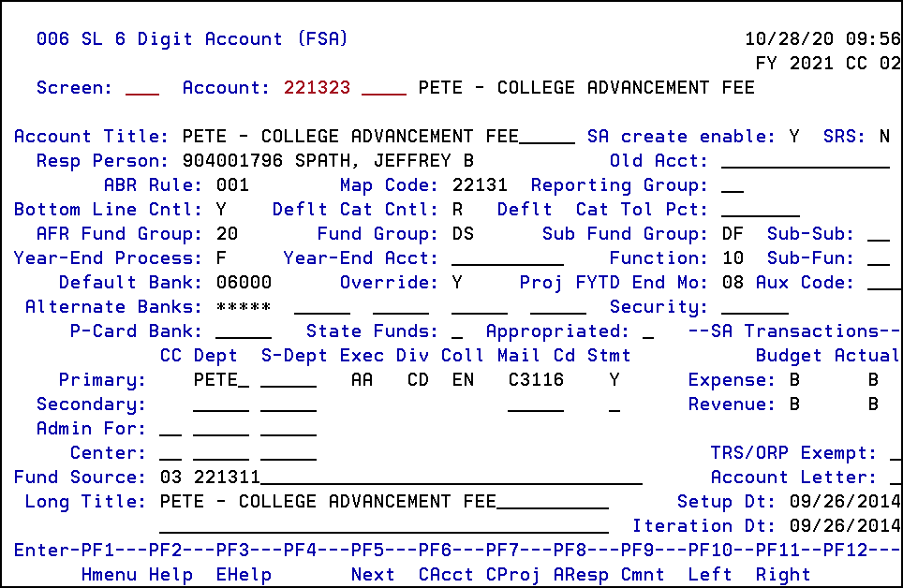Open CAcct using the PF6 label
903x588 pixels.
coord(447,575)
